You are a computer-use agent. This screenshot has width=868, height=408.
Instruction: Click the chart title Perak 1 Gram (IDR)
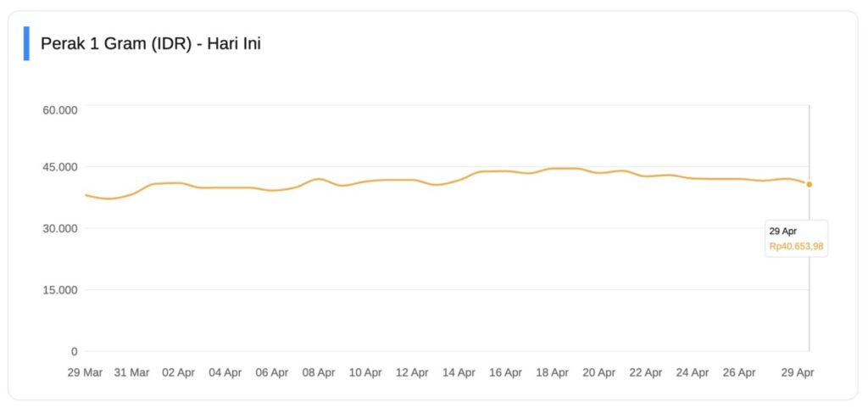point(150,43)
